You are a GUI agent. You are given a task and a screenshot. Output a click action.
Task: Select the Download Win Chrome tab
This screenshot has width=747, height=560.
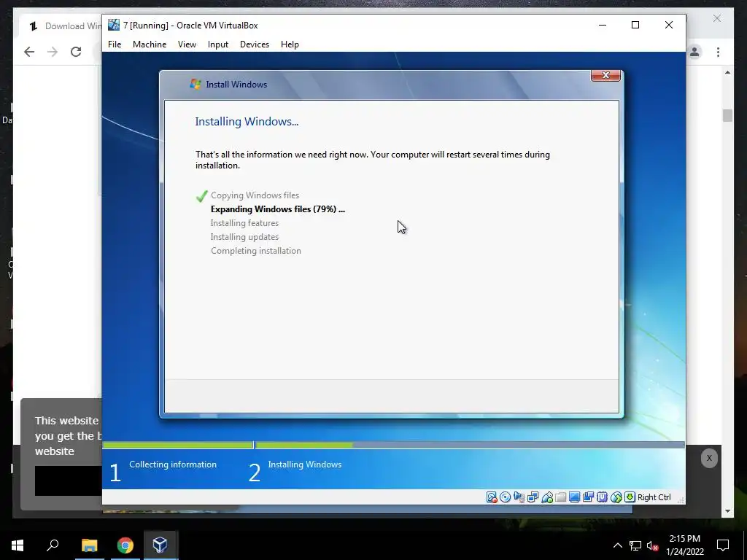[x=62, y=26]
